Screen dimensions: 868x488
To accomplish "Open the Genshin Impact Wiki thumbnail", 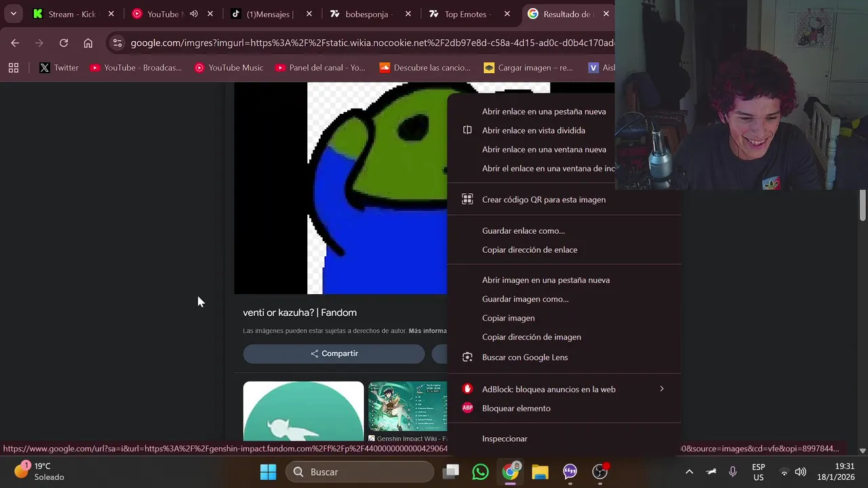I will (408, 407).
